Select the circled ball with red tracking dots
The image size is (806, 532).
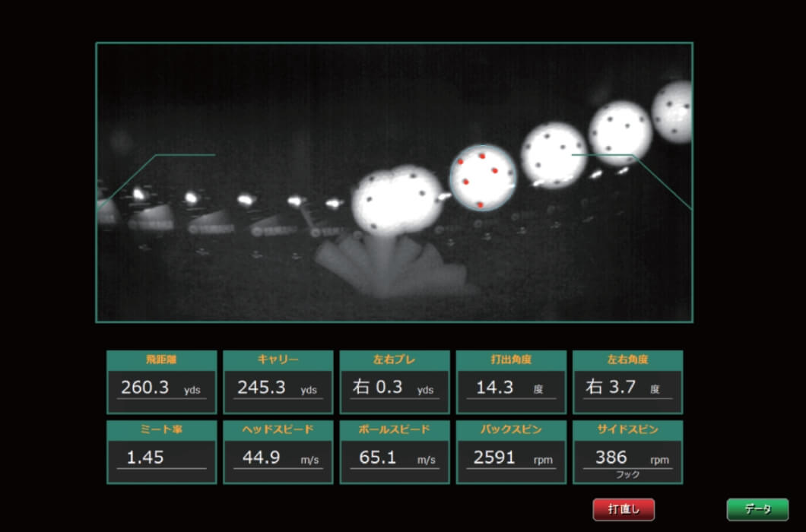(x=483, y=178)
